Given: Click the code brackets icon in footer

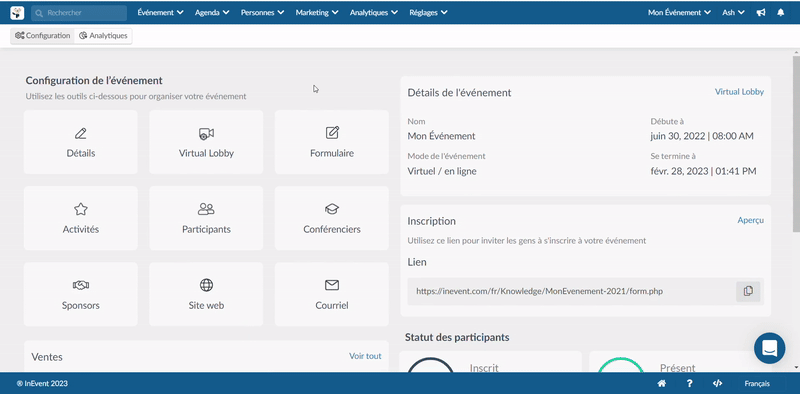Looking at the screenshot, I should point(717,384).
